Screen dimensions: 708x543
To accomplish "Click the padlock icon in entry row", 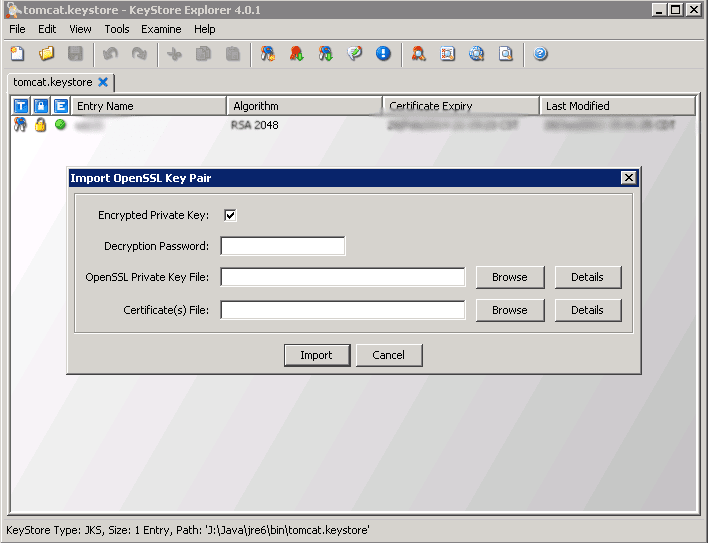I will (x=40, y=125).
